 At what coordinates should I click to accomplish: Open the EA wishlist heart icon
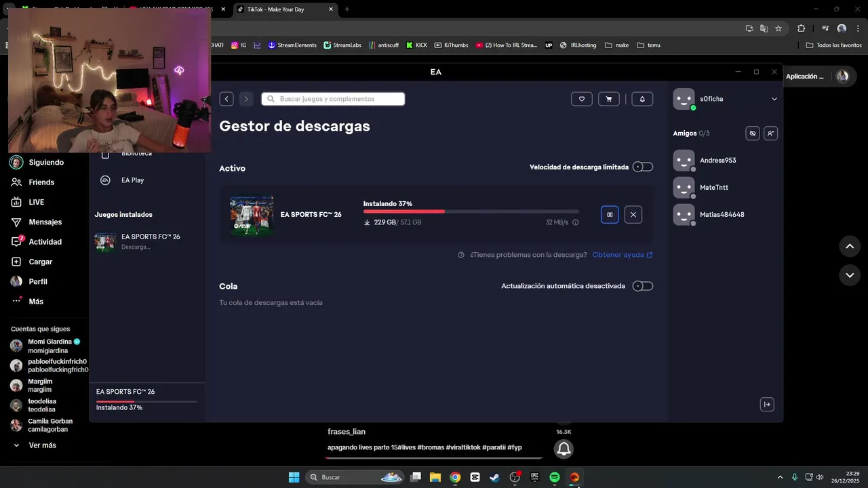582,99
